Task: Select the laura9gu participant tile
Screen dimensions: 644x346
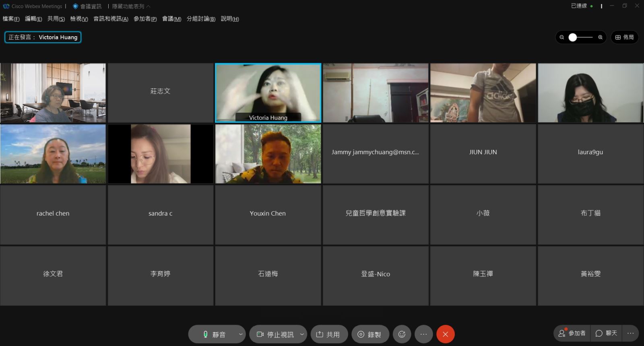Action: tap(590, 154)
